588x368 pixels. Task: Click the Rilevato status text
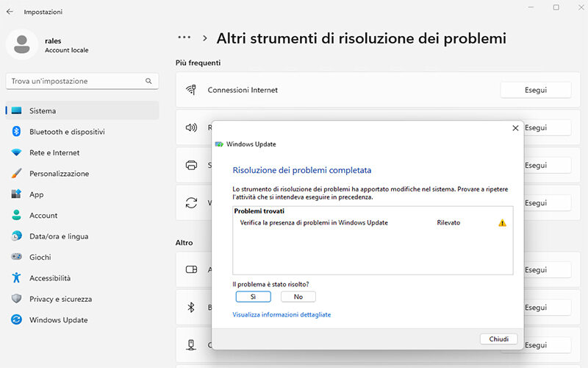coord(448,223)
